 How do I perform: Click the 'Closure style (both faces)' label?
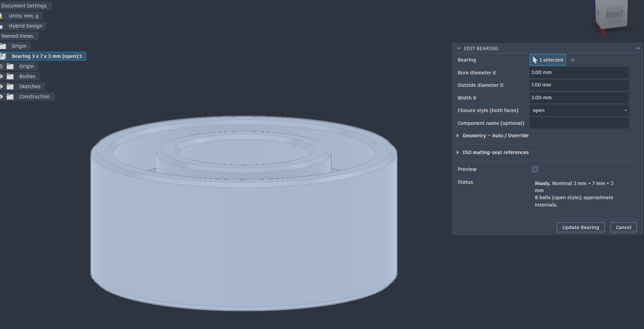488,110
